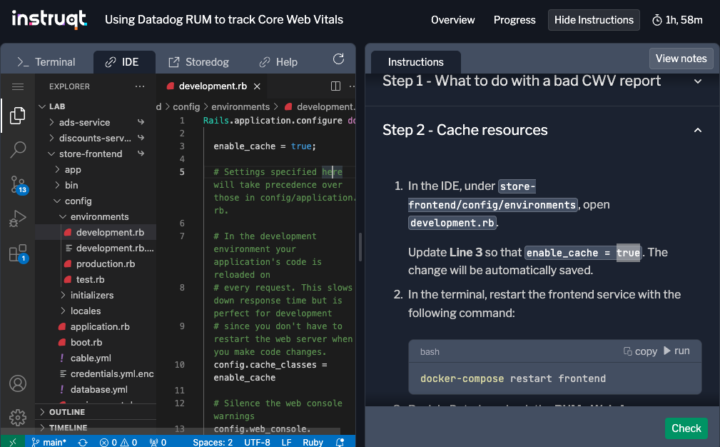This screenshot has height=447, width=720.
Task: Open errors and warnings count in status bar
Action: tap(118, 442)
